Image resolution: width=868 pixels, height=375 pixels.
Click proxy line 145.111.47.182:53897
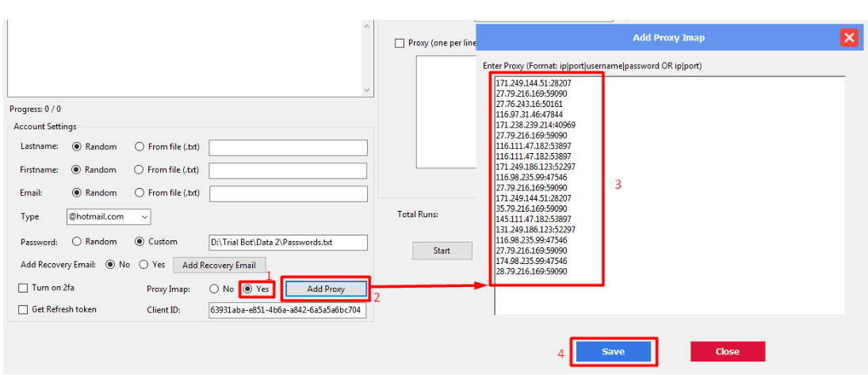[533, 220]
